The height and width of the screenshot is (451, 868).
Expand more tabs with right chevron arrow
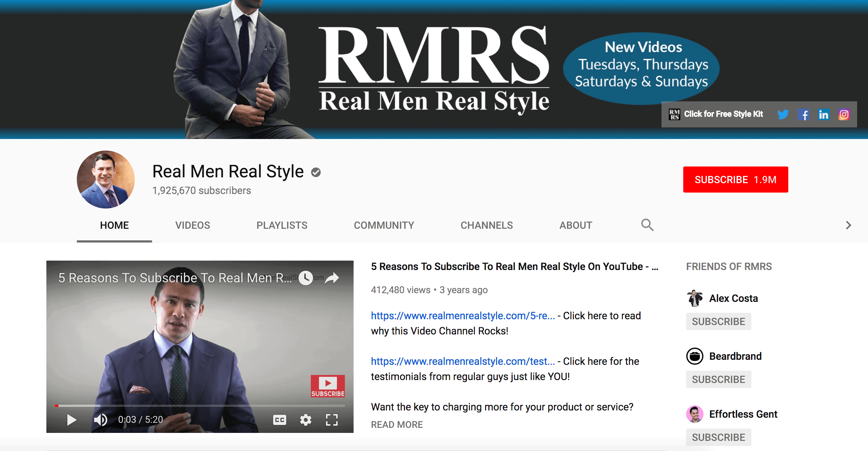[x=848, y=225]
